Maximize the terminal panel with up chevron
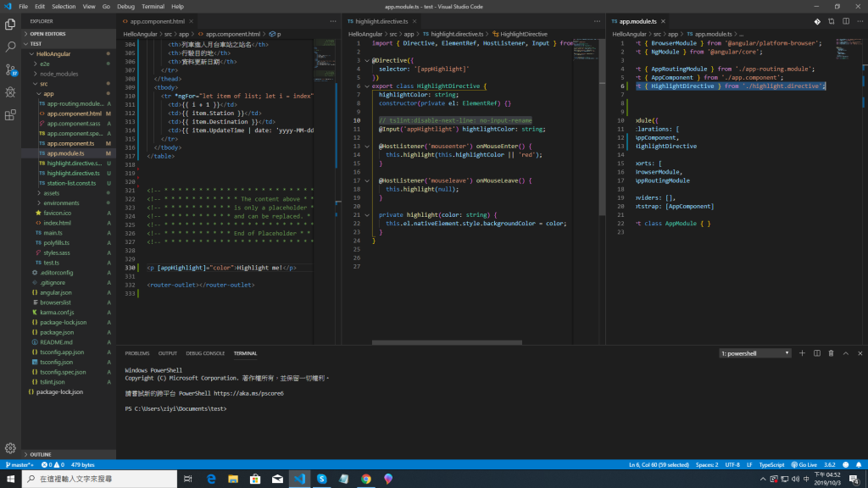The width and height of the screenshot is (868, 488). pyautogui.click(x=845, y=352)
